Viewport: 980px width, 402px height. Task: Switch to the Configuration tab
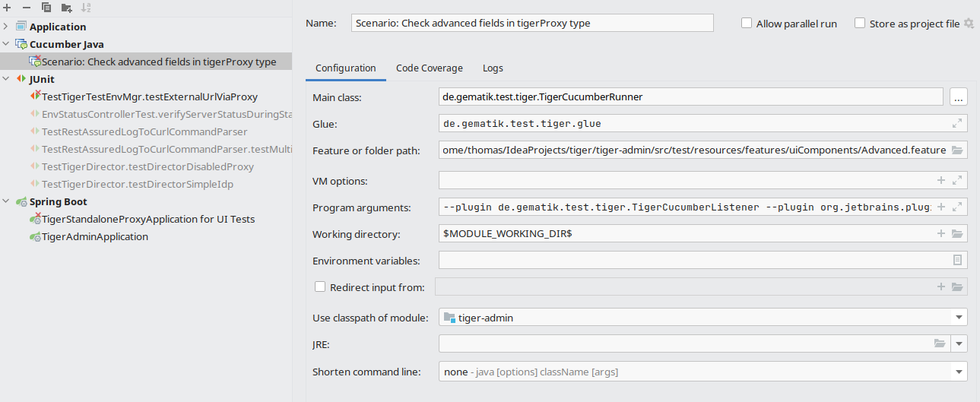pos(346,68)
